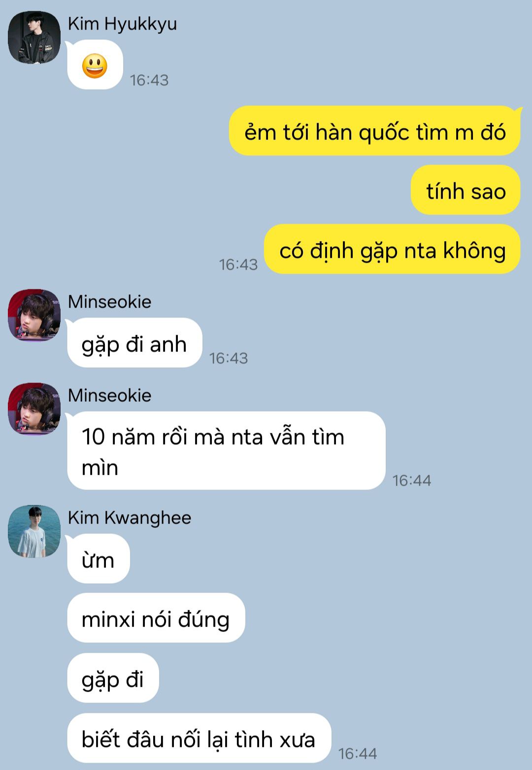Tap the smiley emoji message bubble
532x770 pixels.
95,65
